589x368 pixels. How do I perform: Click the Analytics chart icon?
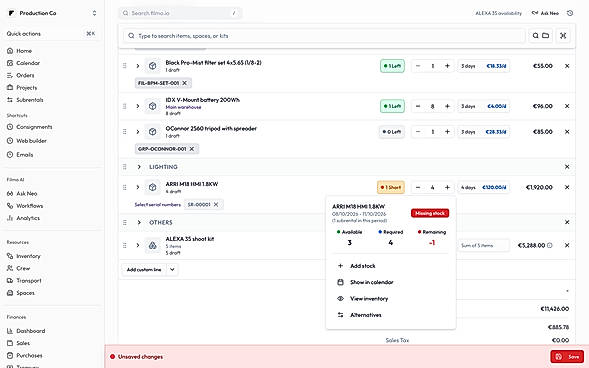tap(10, 218)
